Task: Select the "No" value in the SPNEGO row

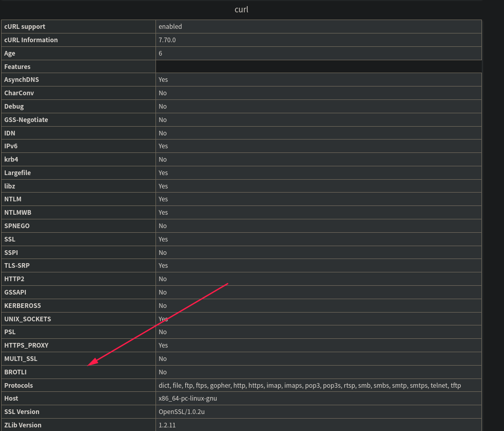Action: coord(163,226)
